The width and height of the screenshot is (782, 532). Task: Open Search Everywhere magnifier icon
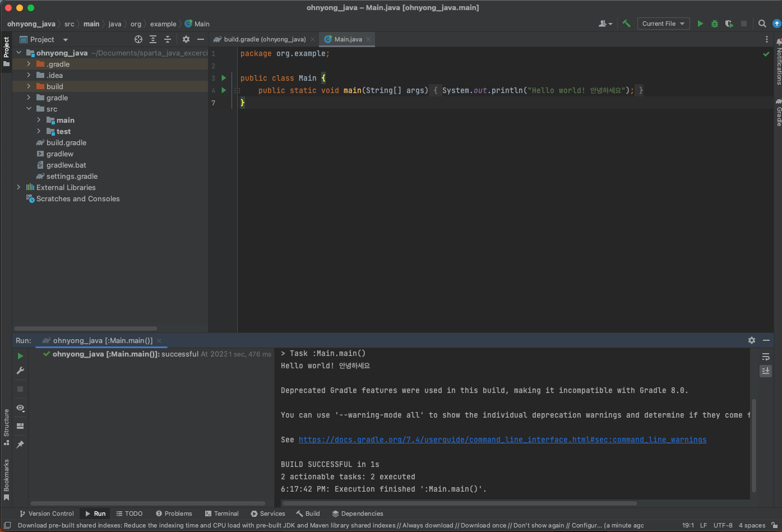(762, 24)
